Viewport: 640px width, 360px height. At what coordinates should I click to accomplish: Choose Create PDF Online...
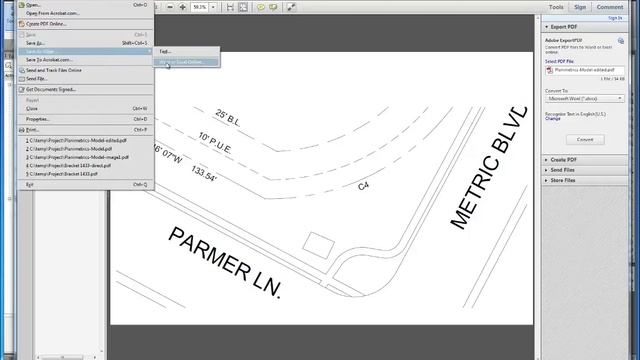coord(85,24)
